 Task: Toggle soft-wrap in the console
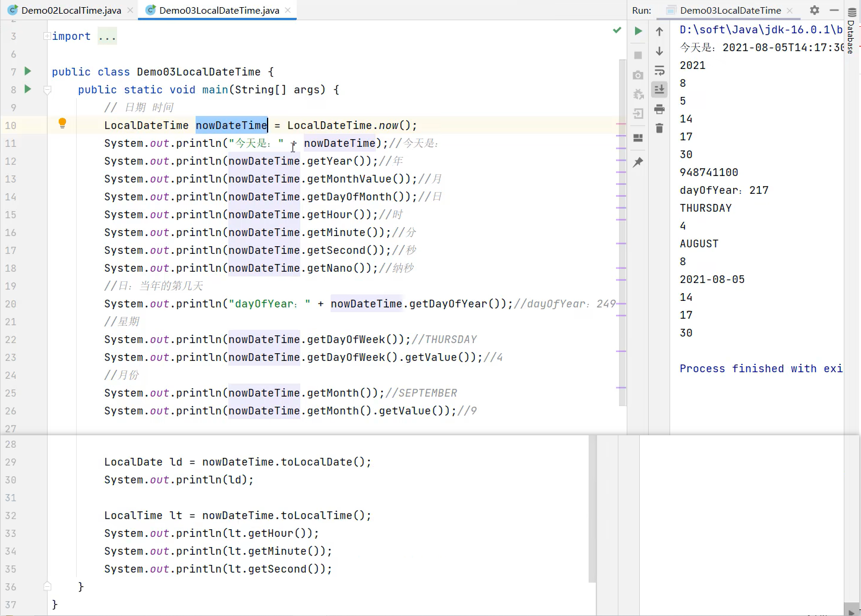[659, 71]
